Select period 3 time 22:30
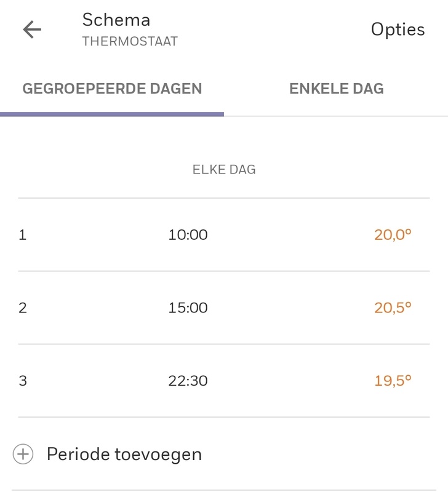This screenshot has height=492, width=448. click(x=188, y=381)
